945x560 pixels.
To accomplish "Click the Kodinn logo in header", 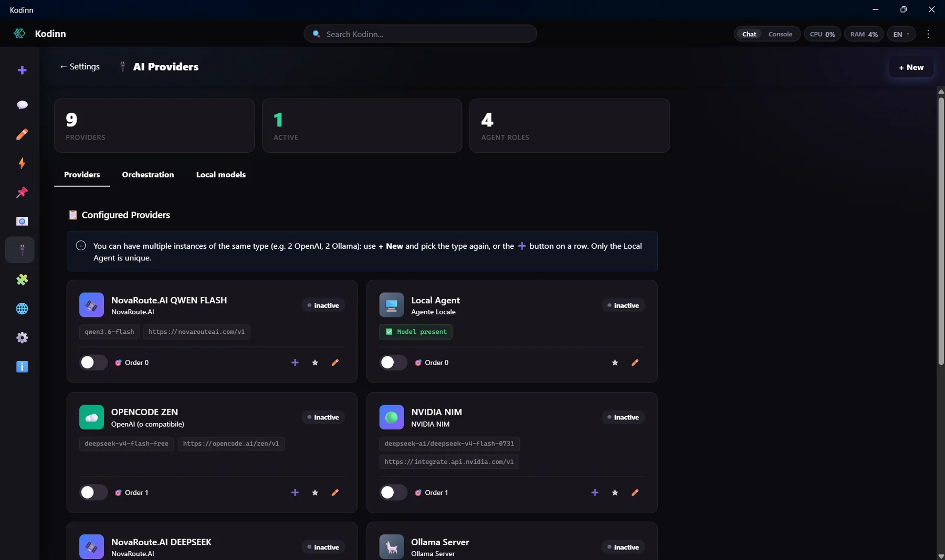I will point(19,34).
